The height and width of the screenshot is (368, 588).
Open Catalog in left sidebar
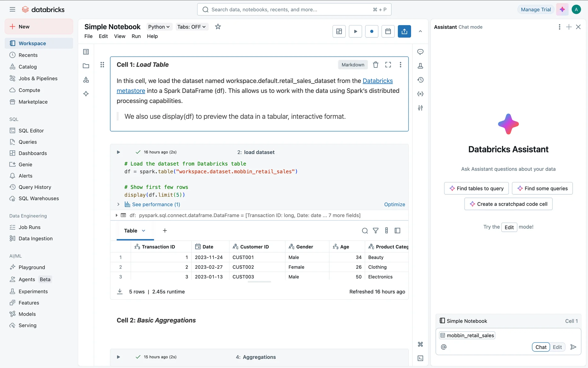[28, 67]
